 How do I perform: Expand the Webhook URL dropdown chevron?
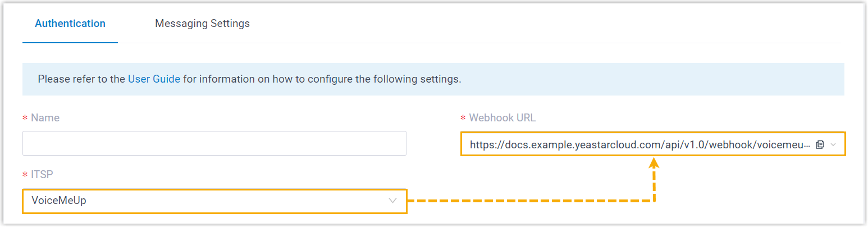click(x=833, y=144)
